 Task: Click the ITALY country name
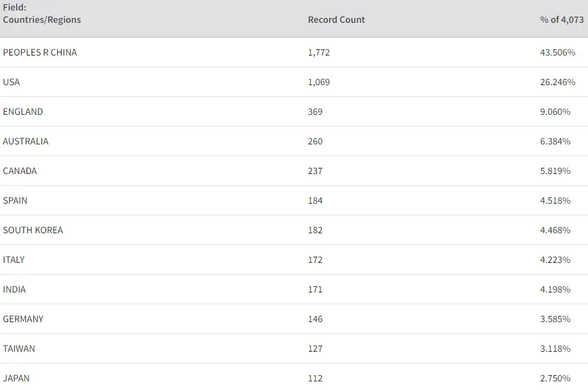tap(14, 260)
